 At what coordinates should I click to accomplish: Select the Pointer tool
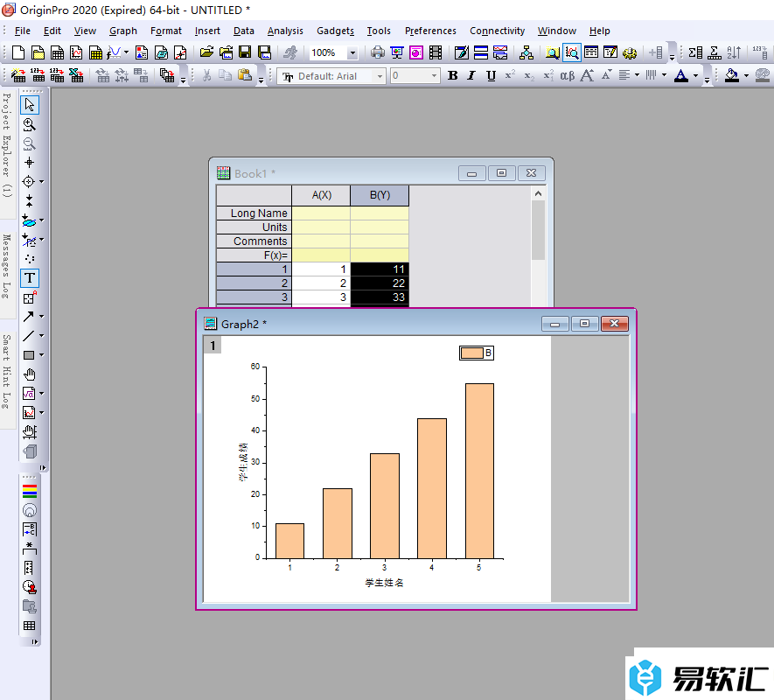pos(30,105)
